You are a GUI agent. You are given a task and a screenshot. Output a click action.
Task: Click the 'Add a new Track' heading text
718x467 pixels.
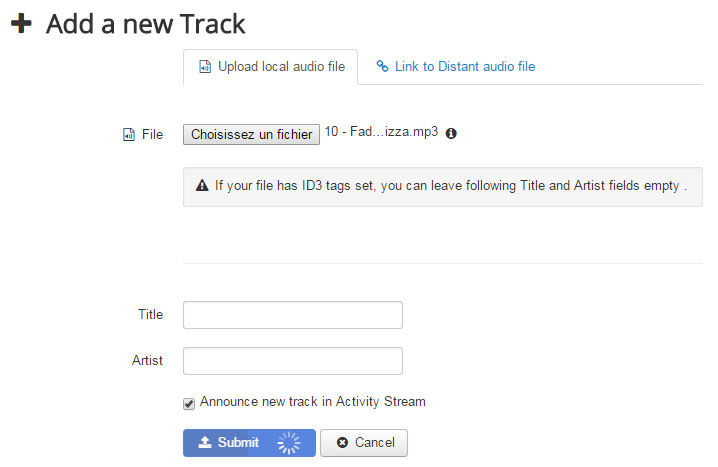(x=146, y=24)
